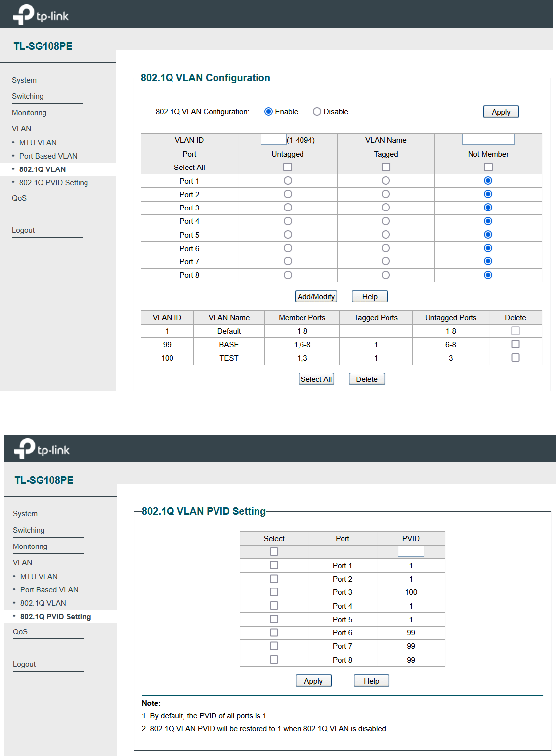Tick header select-all checkbox in PVID table
The height and width of the screenshot is (756, 559).
click(x=274, y=552)
